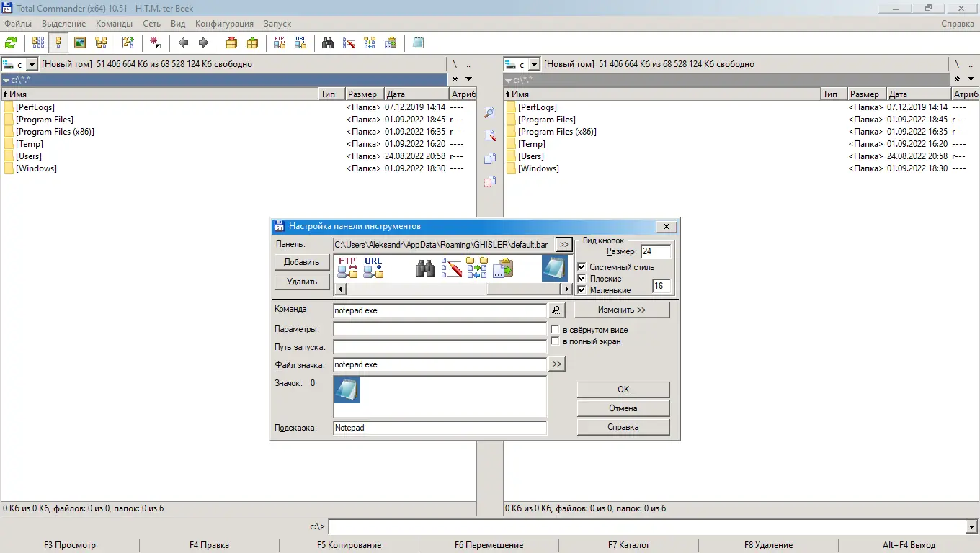980x553 pixels.
Task: Toggle the Системный стиль checkbox
Action: pyautogui.click(x=582, y=267)
